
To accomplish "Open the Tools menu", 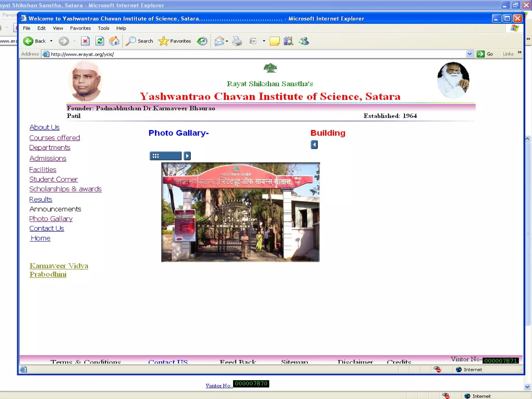I will (103, 28).
